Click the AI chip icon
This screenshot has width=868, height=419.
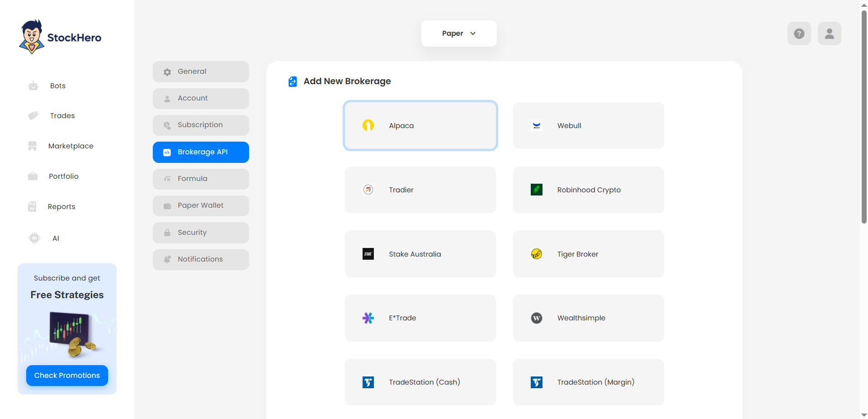pos(34,238)
